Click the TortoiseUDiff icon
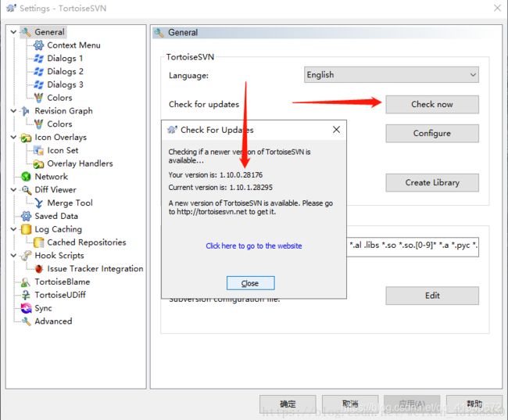This screenshot has width=508, height=420. (26, 295)
